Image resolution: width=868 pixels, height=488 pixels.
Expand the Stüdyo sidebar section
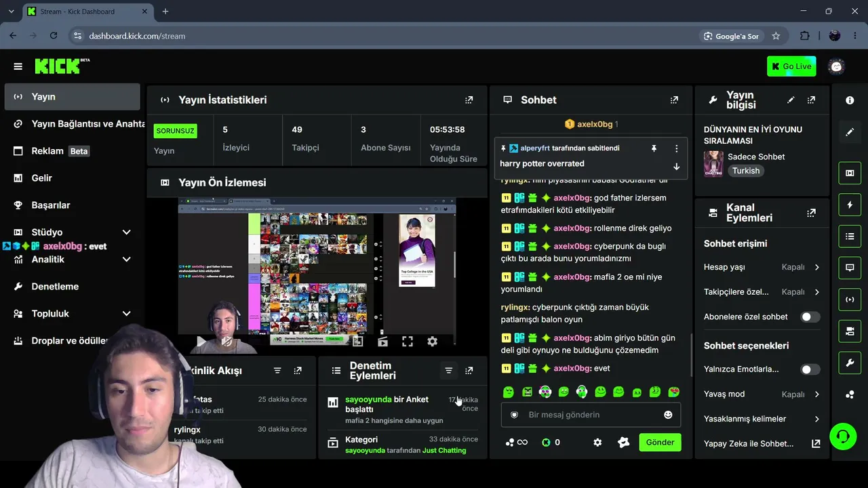click(126, 232)
